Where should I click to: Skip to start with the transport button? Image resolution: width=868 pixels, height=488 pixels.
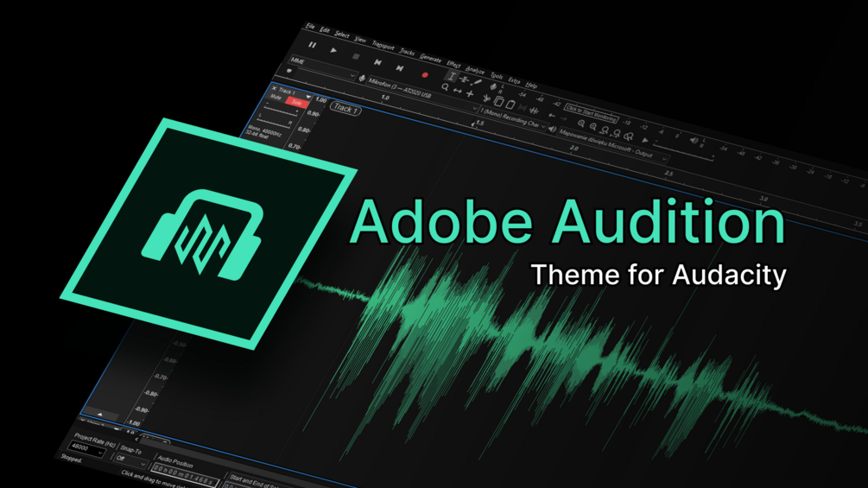(x=377, y=62)
